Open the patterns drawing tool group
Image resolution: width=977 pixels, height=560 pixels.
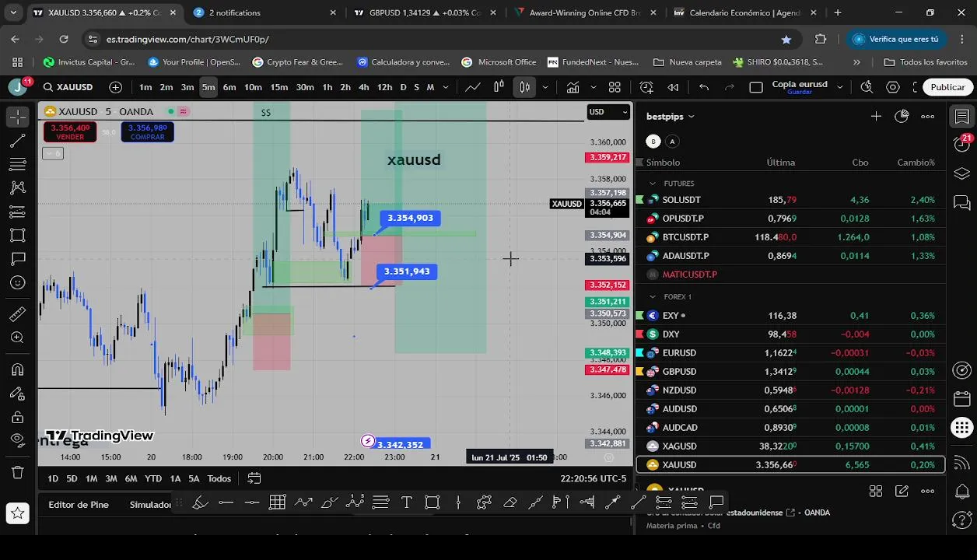(x=17, y=187)
